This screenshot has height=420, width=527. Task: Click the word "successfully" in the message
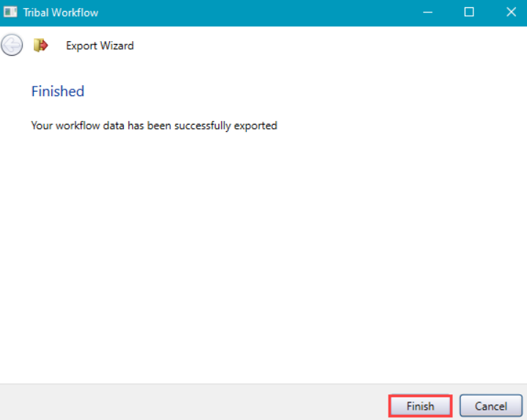click(203, 125)
